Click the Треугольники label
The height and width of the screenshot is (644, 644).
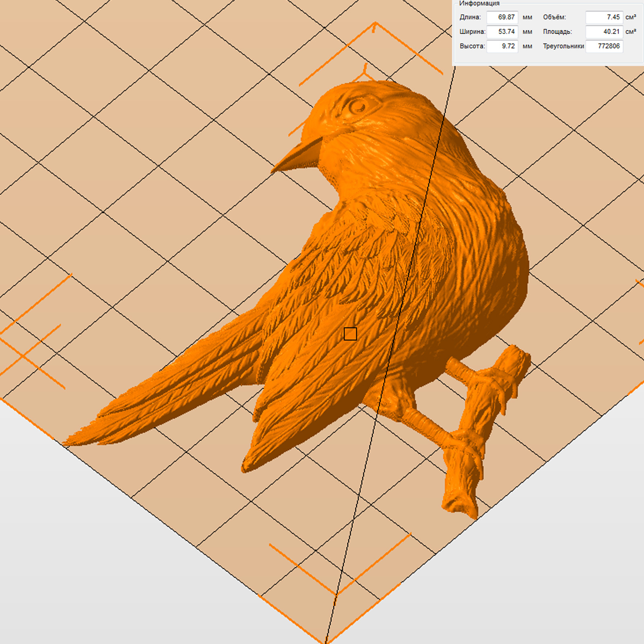[x=563, y=46]
